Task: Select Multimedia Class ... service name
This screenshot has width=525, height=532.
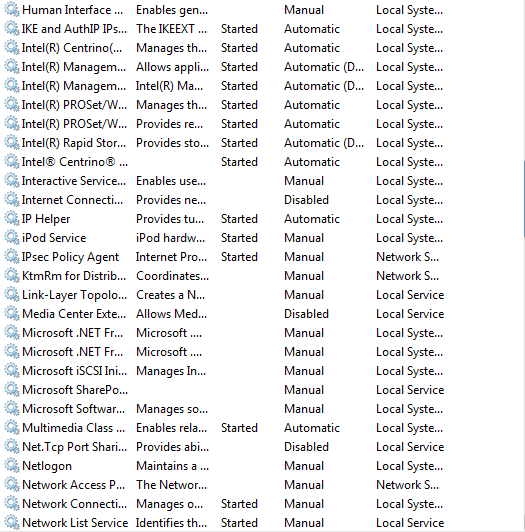Action: coord(73,428)
